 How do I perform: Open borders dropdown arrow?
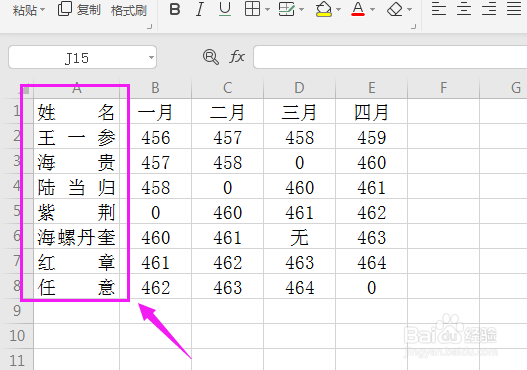[267, 9]
